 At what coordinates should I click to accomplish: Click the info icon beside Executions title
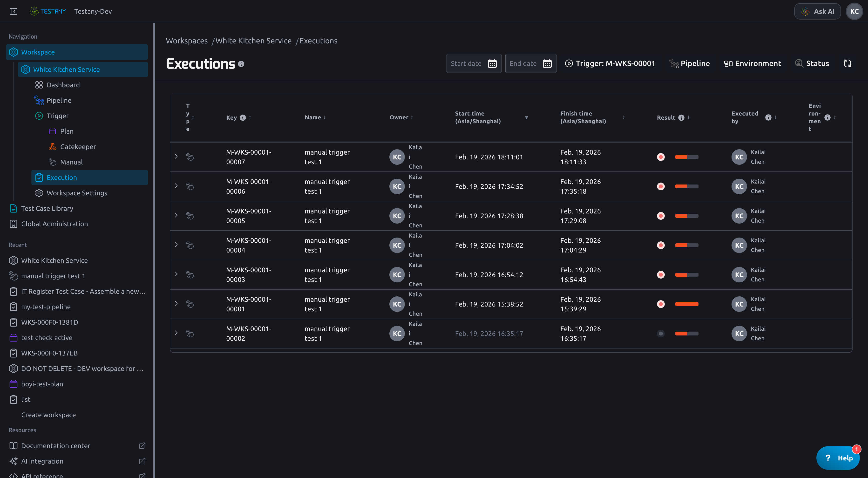(x=241, y=64)
